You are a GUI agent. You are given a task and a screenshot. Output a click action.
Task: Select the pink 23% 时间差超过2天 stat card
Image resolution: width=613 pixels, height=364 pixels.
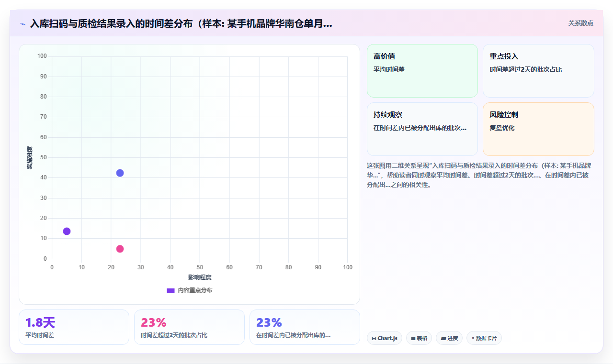click(189, 327)
